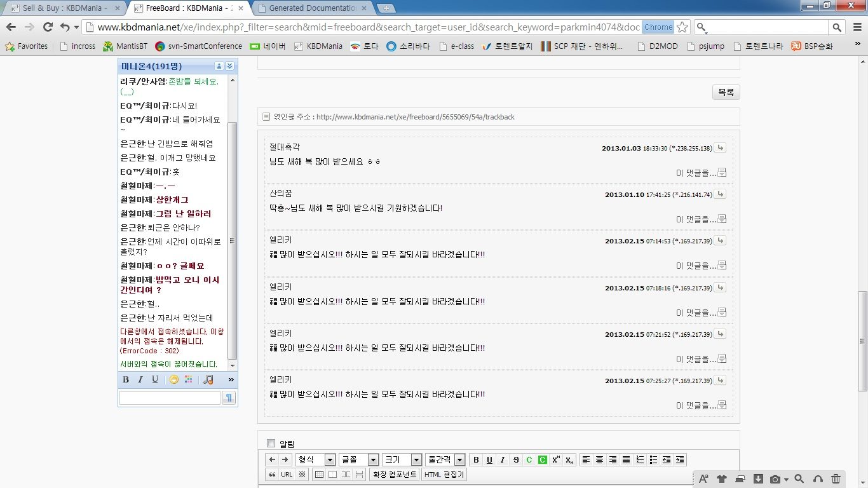Click the 목록 list button
The width and height of the screenshot is (868, 488).
[x=726, y=92]
